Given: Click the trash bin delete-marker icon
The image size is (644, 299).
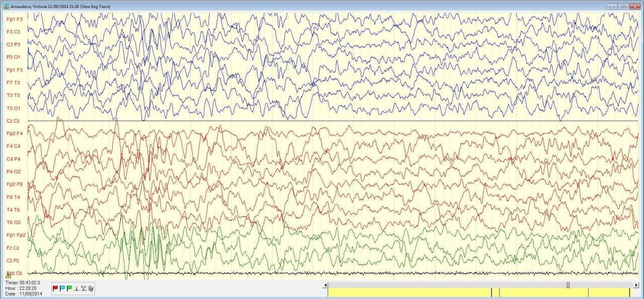Looking at the screenshot, I should click(x=91, y=288).
